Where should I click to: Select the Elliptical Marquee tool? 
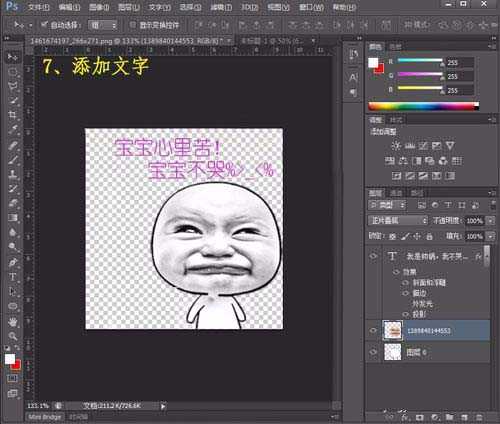[13, 72]
